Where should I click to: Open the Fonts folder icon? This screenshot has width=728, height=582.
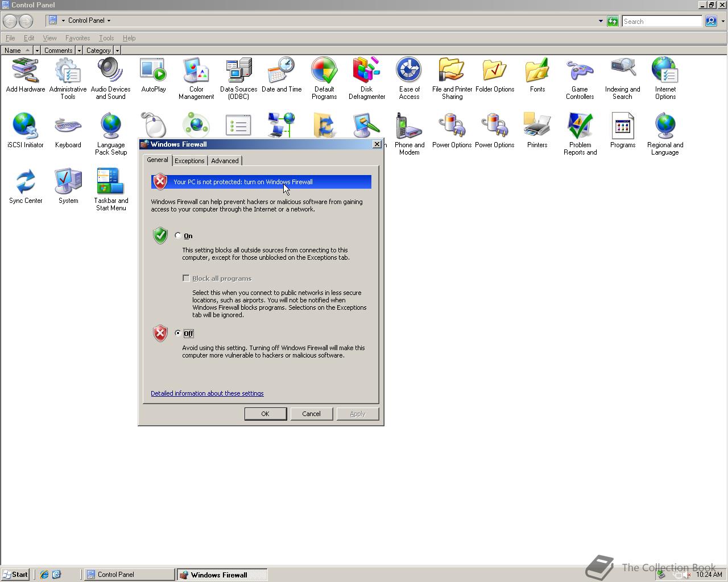[537, 75]
